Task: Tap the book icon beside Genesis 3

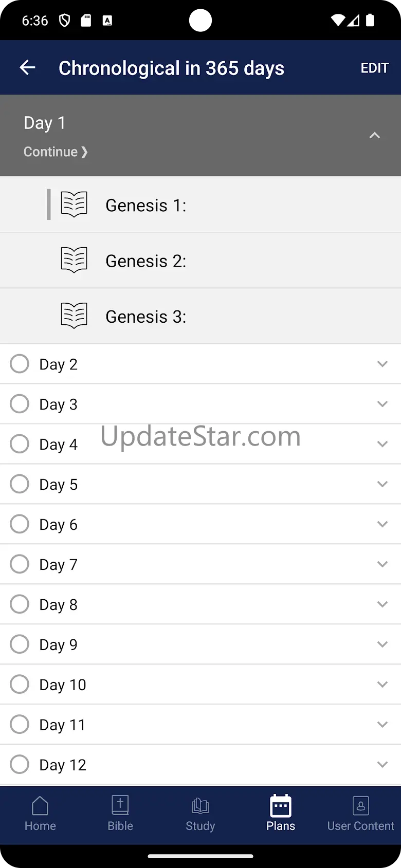Action: pos(75,316)
